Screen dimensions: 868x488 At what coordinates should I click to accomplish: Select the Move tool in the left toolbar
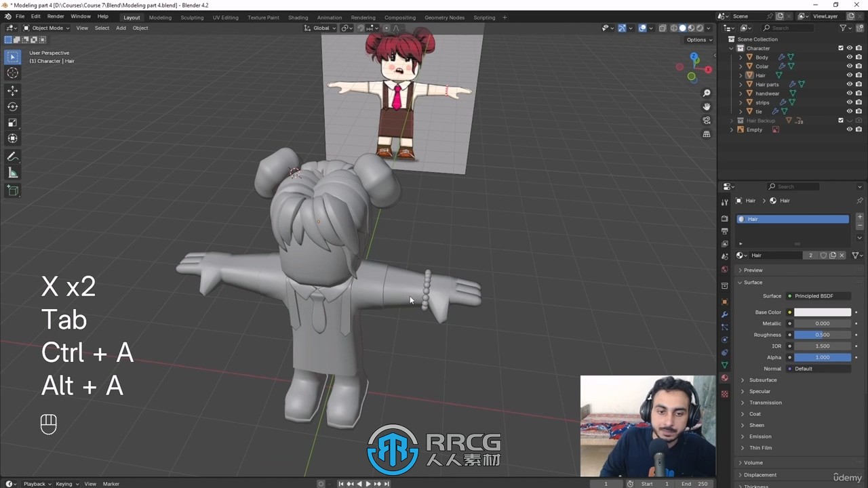pyautogui.click(x=12, y=90)
